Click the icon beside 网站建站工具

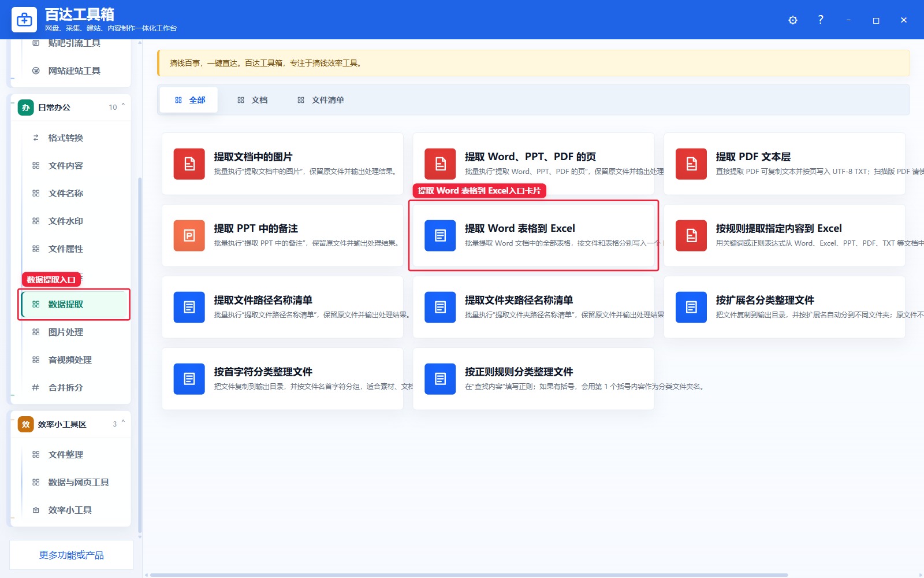36,71
